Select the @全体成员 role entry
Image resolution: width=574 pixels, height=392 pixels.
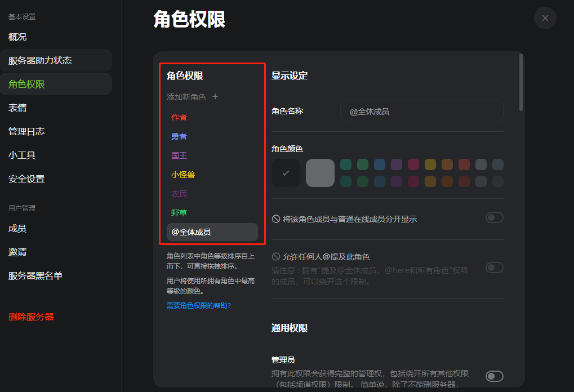coord(212,232)
